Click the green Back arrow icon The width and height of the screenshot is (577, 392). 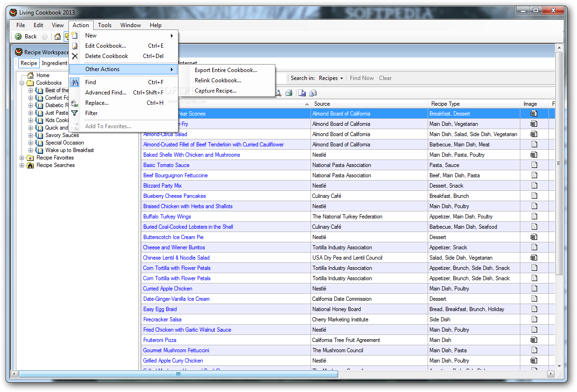tap(18, 36)
